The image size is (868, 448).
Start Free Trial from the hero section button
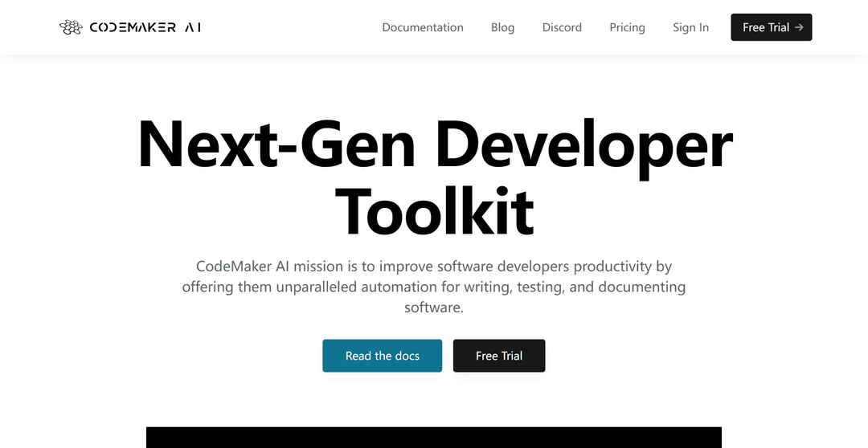pyautogui.click(x=499, y=356)
